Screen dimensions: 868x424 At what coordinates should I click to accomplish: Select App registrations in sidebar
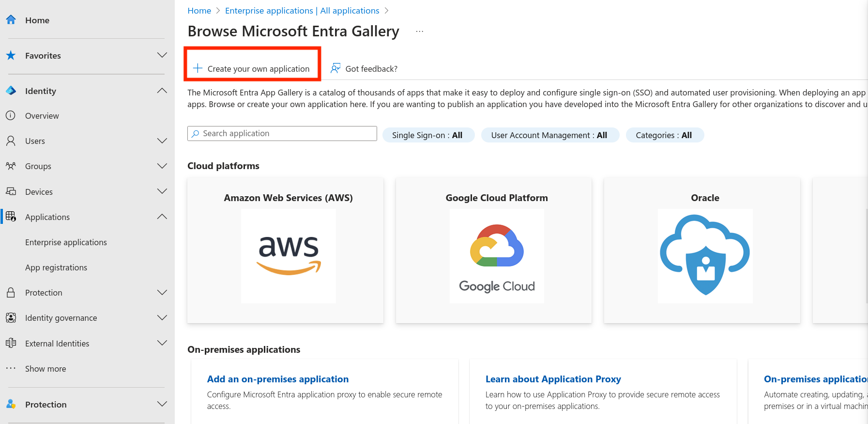pyautogui.click(x=56, y=267)
